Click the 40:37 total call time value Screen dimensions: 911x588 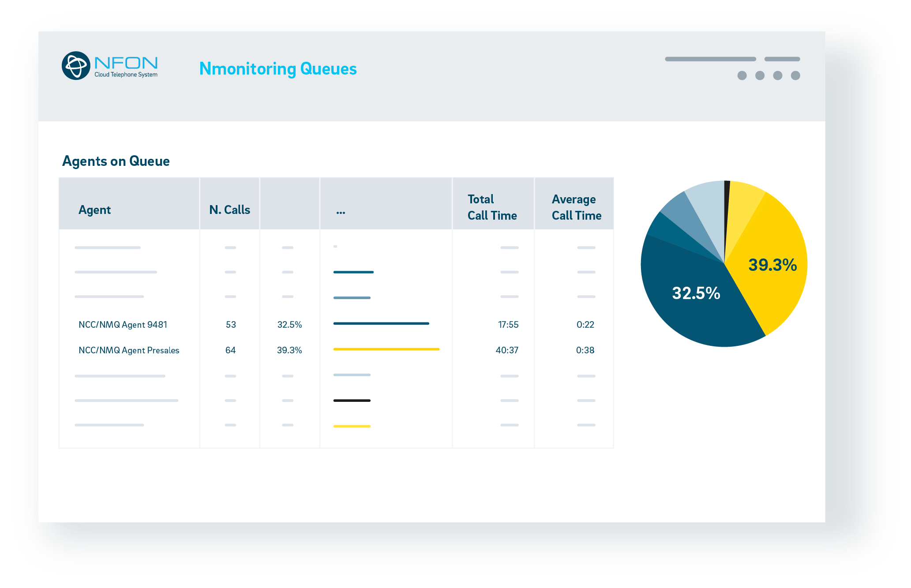point(507,350)
